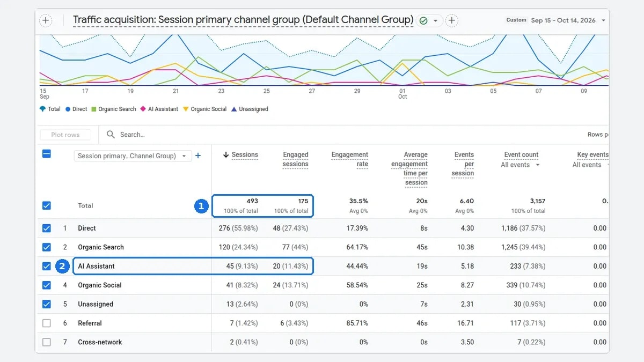Uncheck the Direct row checkbox
This screenshot has height=362, width=644.
pos(47,228)
